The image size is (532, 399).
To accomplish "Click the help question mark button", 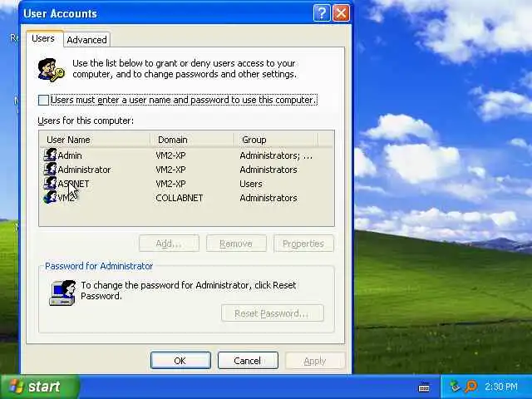I will pyautogui.click(x=322, y=13).
